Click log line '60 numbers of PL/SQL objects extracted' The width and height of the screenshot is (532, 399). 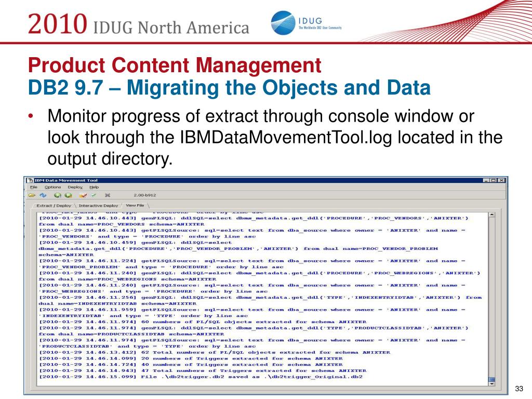[203, 322]
